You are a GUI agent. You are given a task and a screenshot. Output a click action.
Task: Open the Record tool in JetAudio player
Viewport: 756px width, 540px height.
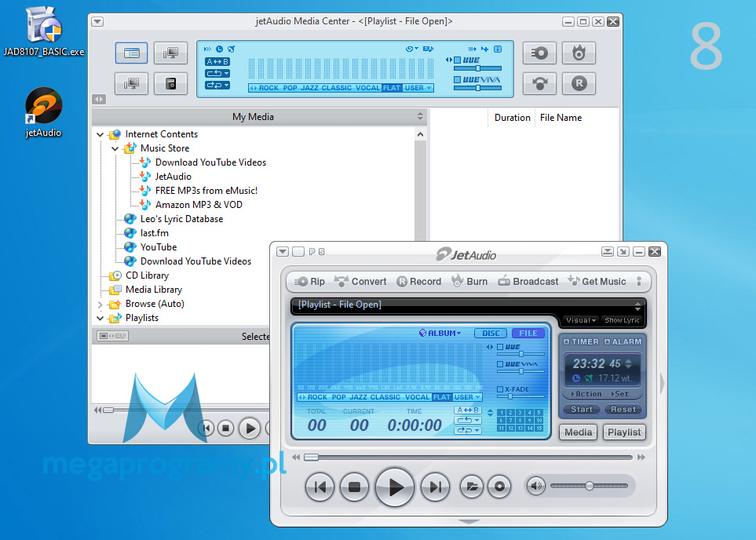(x=418, y=282)
